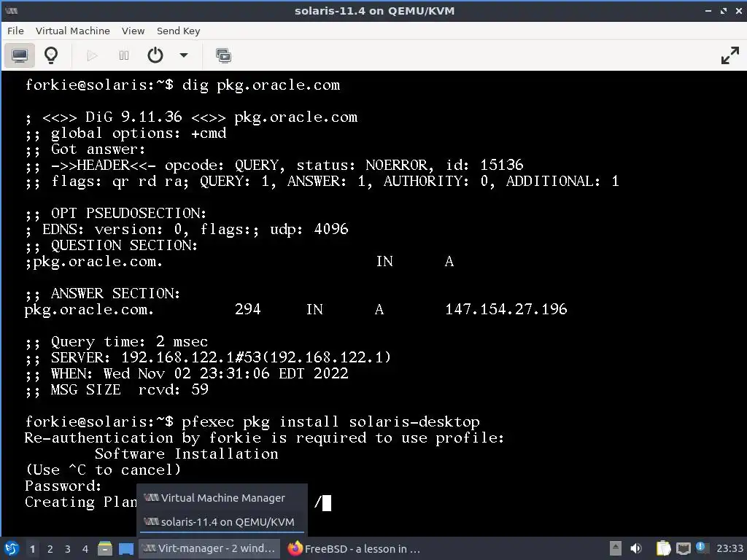The height and width of the screenshot is (560, 747).
Task: Click the 'Software Installation' profile text
Action: pos(186,454)
